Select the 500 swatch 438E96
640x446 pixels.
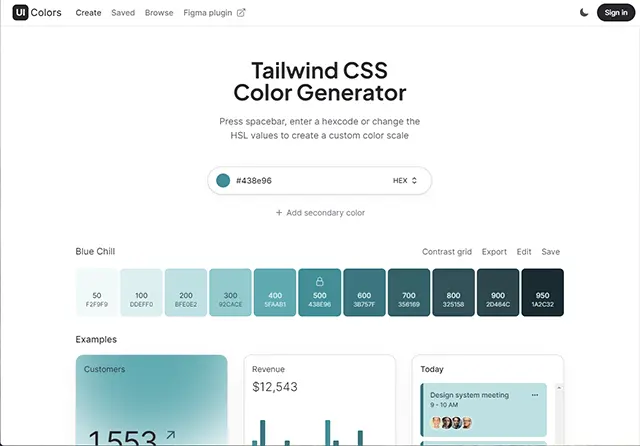tap(320, 292)
